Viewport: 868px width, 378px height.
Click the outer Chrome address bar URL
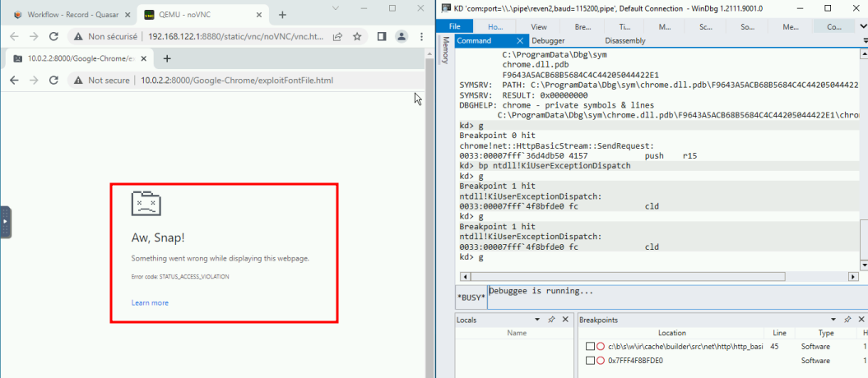[236, 36]
